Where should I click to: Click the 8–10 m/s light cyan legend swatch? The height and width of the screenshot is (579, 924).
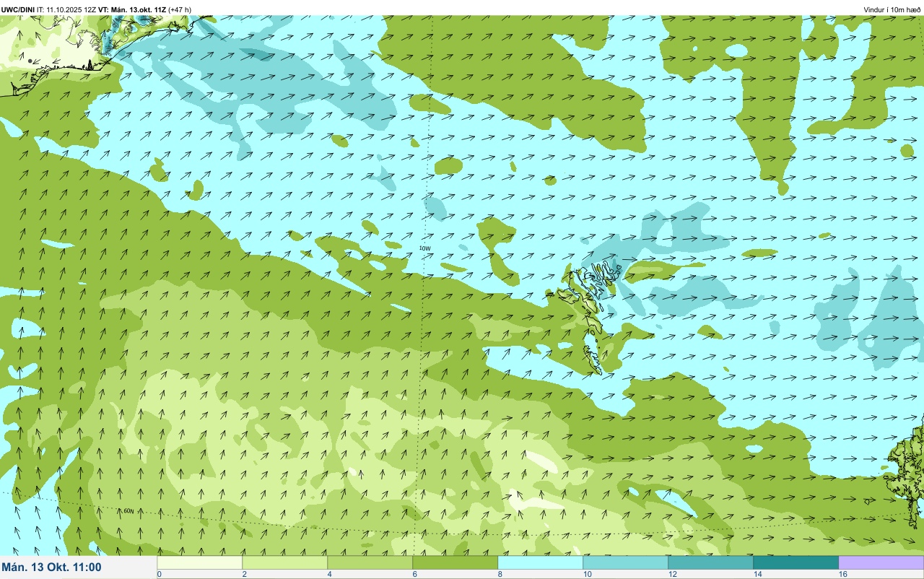coord(541,562)
